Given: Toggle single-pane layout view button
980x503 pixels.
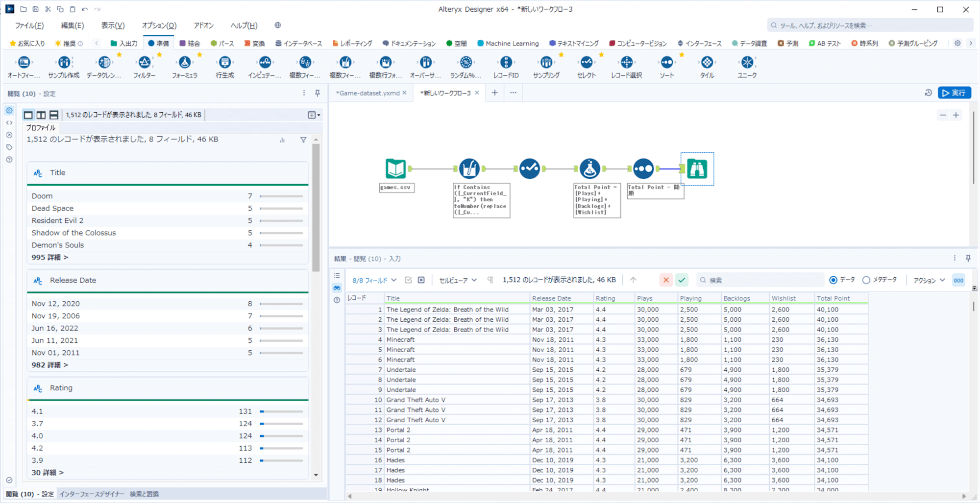Looking at the screenshot, I should click(x=28, y=115).
